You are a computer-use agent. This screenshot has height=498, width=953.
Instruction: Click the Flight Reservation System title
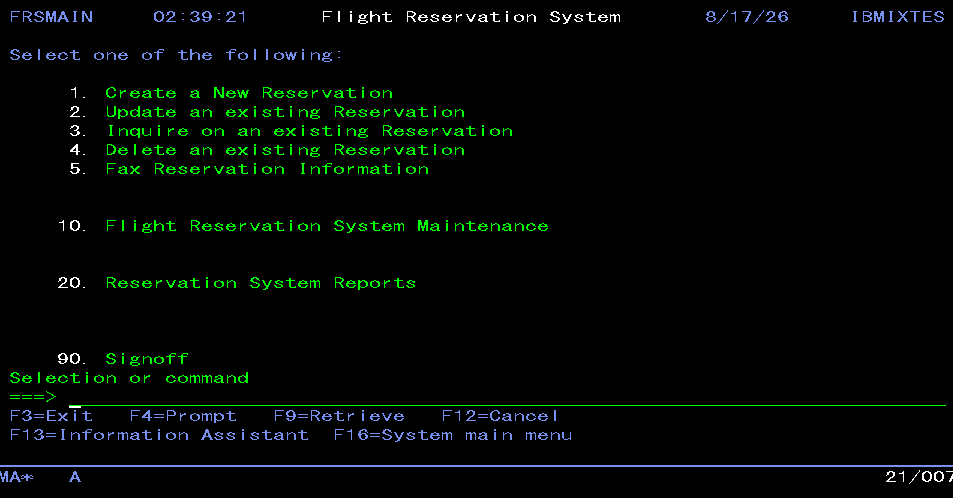[x=471, y=17]
